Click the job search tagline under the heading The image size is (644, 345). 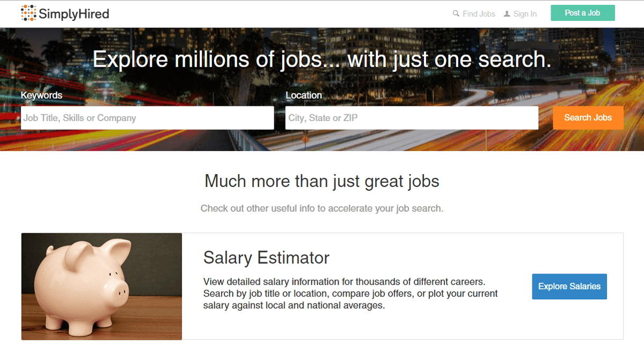pos(322,209)
